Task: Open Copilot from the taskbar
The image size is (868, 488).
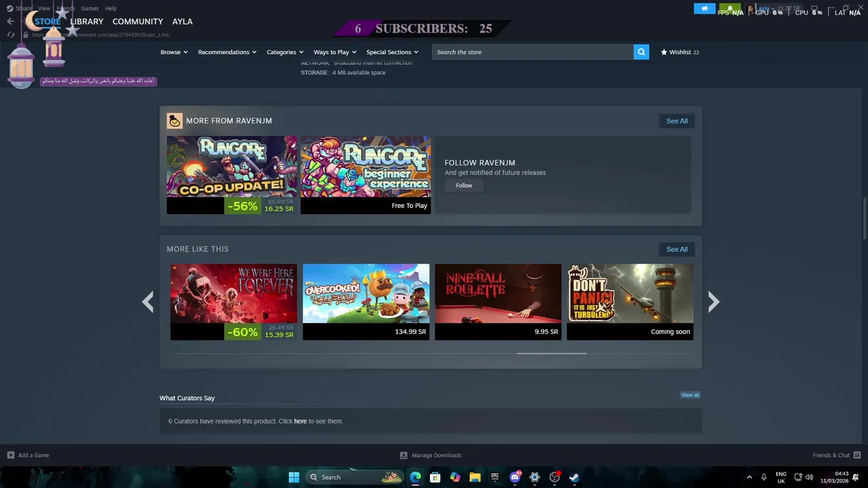Action: pyautogui.click(x=455, y=477)
